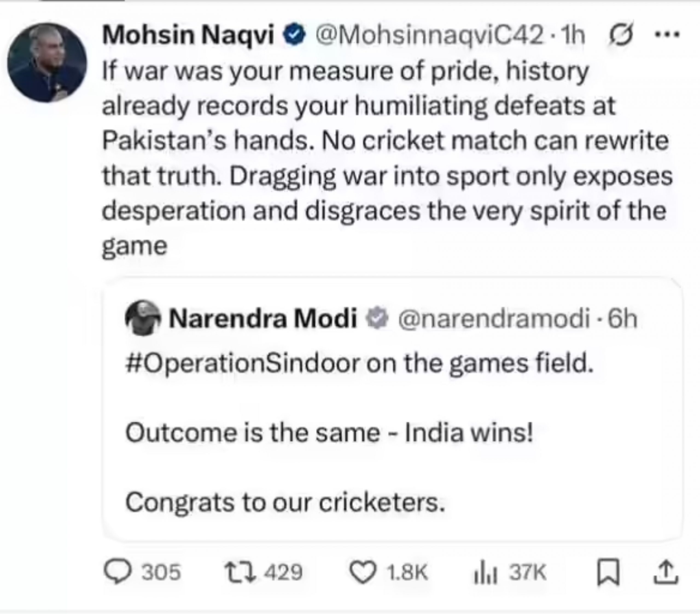
Task: Click the Narendra Modi name in quoted tweet
Action: 263,319
